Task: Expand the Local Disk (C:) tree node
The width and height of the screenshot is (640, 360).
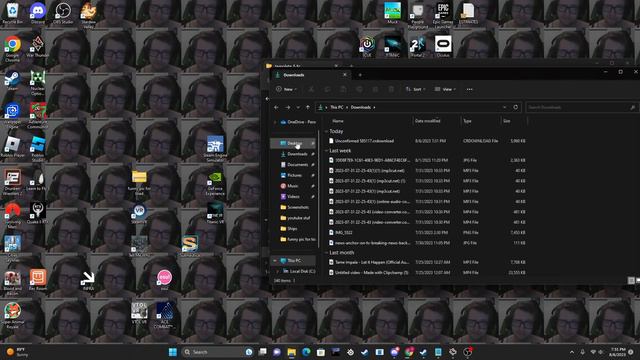Action: [x=278, y=271]
